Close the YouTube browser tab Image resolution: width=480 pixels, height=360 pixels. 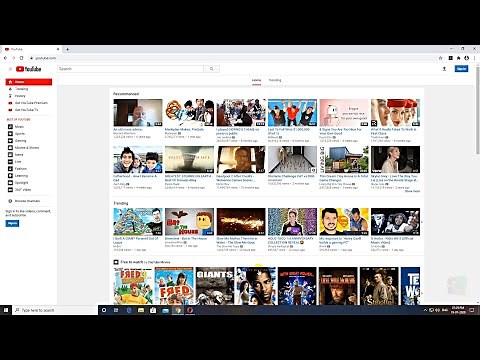click(58, 49)
